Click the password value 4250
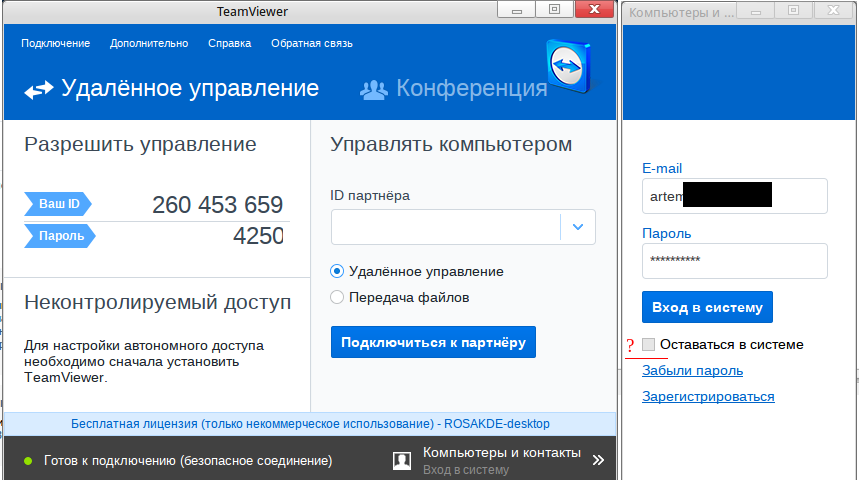Screen dimensions: 859x480 [258, 236]
